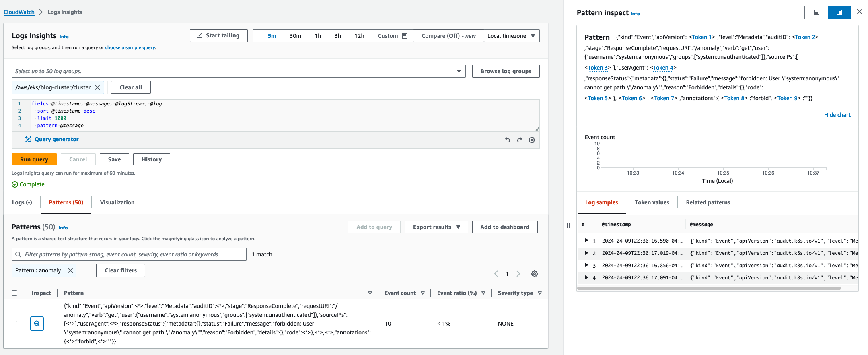868x355 pixels.
Task: Check the anomaly pattern row checkbox
Action: (14, 324)
